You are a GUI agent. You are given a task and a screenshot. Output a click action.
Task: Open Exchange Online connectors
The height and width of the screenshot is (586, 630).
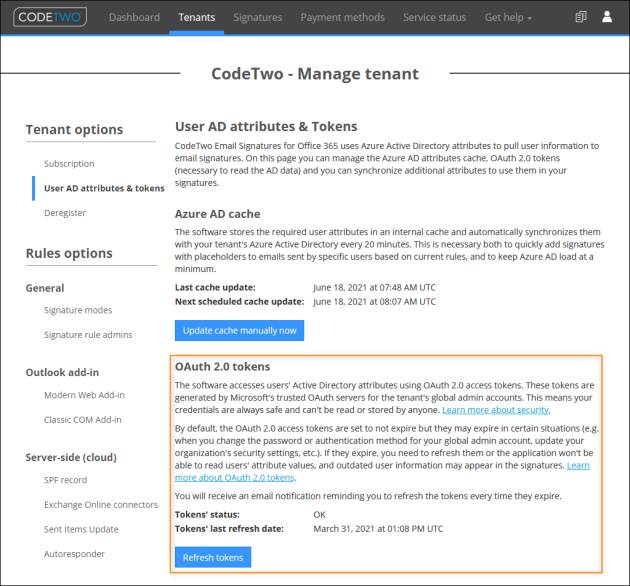click(x=101, y=504)
